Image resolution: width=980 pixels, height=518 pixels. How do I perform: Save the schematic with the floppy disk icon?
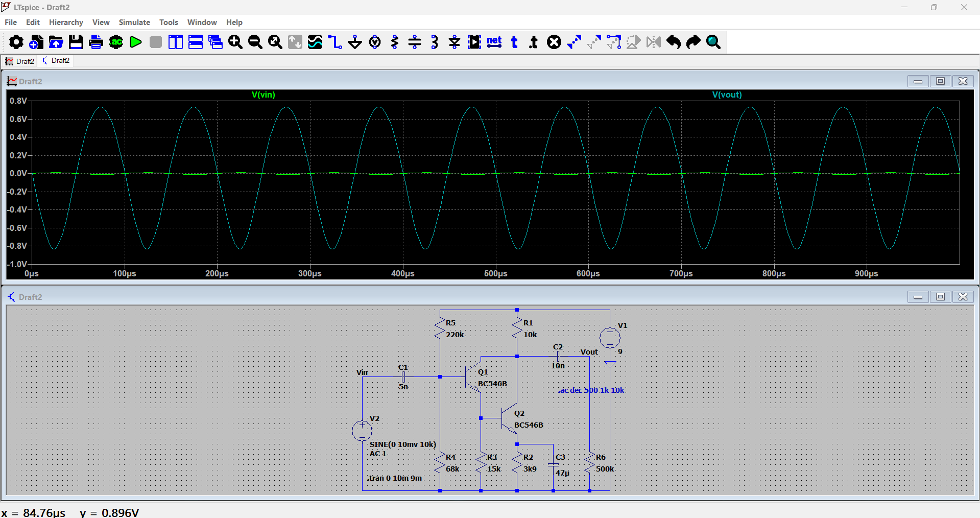[76, 42]
